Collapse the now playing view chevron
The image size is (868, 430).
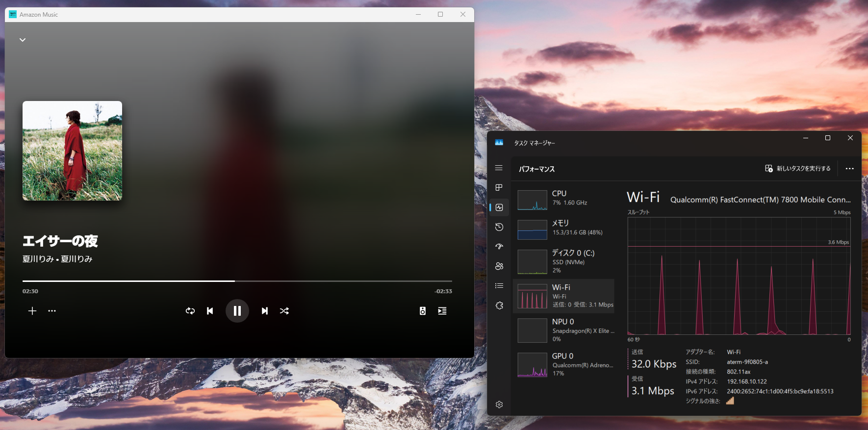[23, 40]
